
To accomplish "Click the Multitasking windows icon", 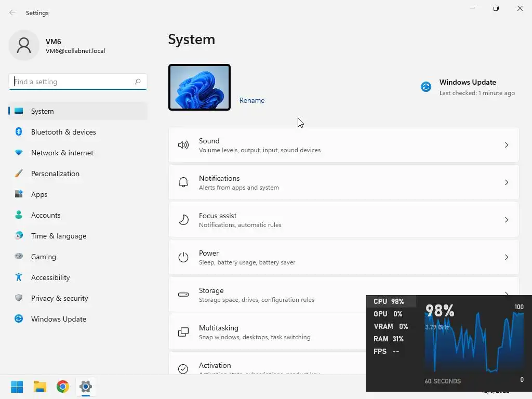I will pos(183,332).
